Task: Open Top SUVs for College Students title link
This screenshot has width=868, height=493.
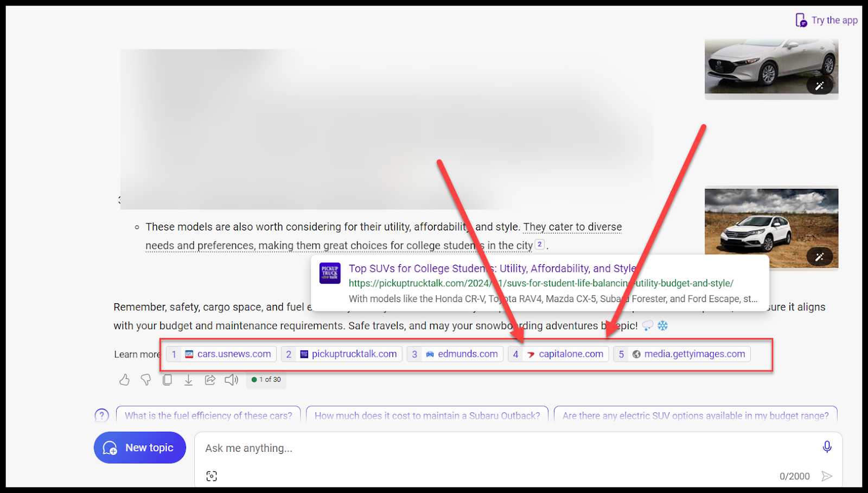Action: click(492, 268)
